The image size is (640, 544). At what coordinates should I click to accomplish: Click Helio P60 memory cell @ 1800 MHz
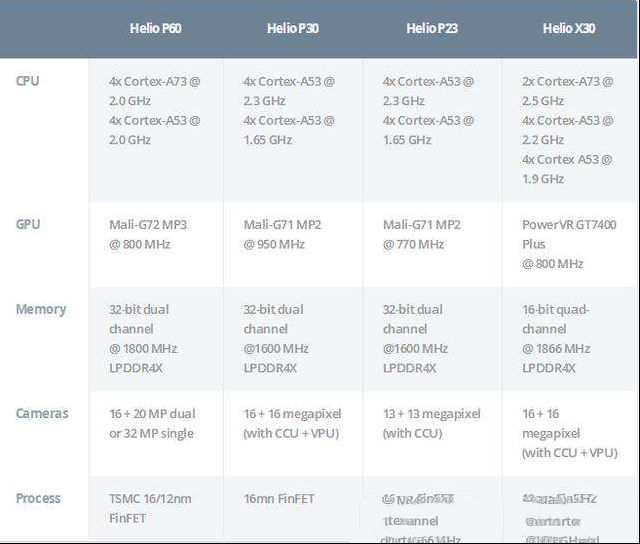[156, 339]
